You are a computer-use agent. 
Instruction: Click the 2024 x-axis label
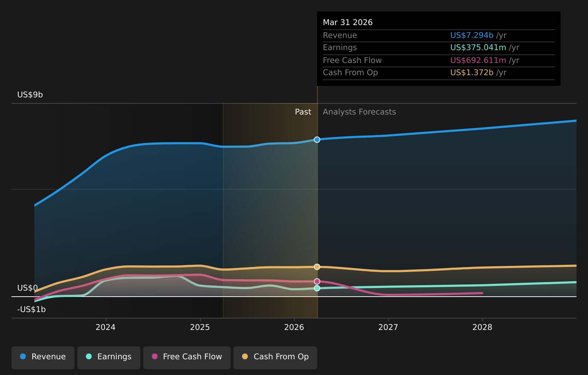point(106,327)
